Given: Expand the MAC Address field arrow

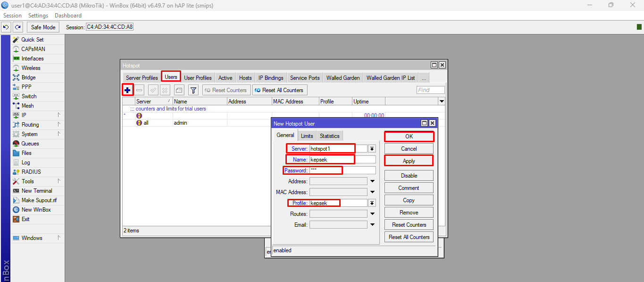Looking at the screenshot, I should pyautogui.click(x=372, y=192).
